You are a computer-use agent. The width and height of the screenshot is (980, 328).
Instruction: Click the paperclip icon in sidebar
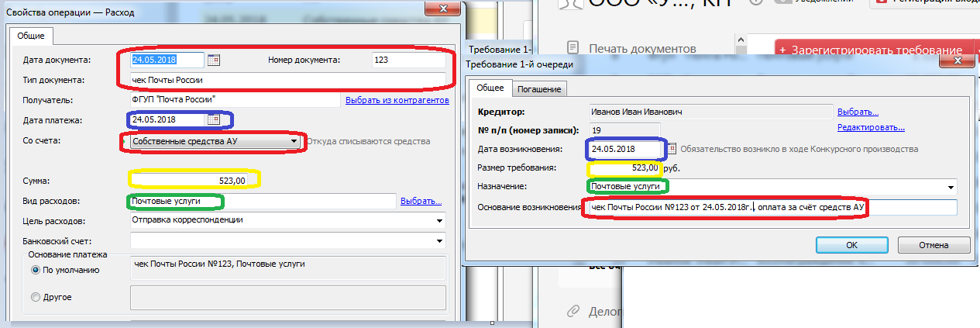(x=573, y=311)
